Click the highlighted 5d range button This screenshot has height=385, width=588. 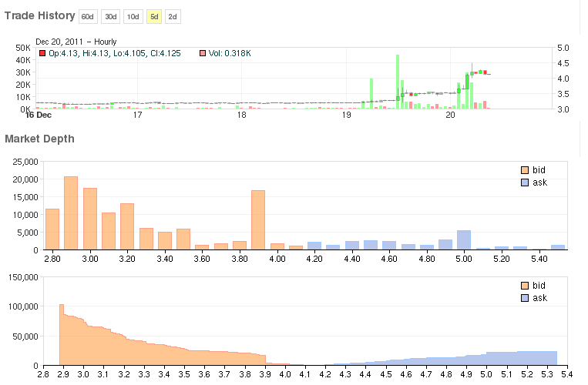pyautogui.click(x=154, y=16)
